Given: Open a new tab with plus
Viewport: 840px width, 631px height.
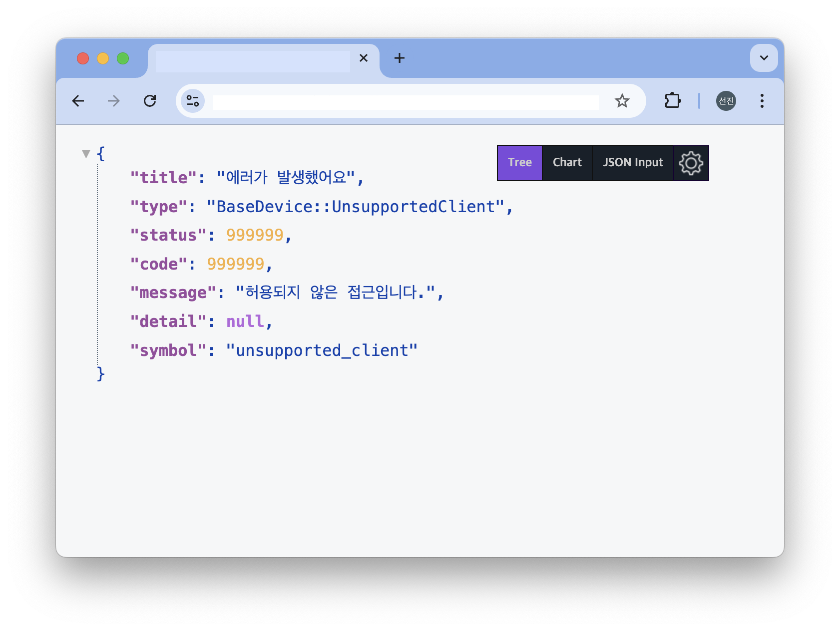Looking at the screenshot, I should pos(399,58).
